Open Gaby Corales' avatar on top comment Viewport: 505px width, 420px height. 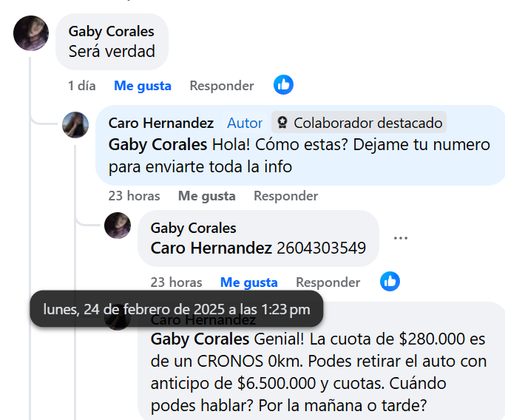(31, 33)
